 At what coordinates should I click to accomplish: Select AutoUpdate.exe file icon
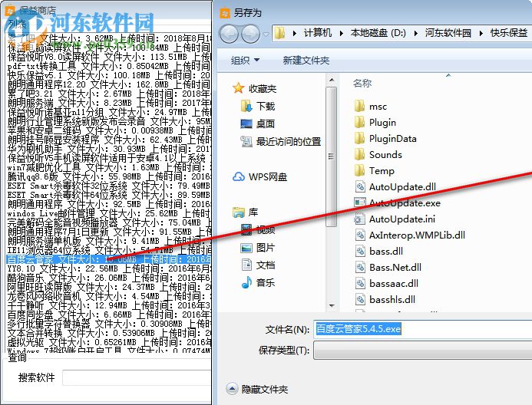[x=359, y=202]
